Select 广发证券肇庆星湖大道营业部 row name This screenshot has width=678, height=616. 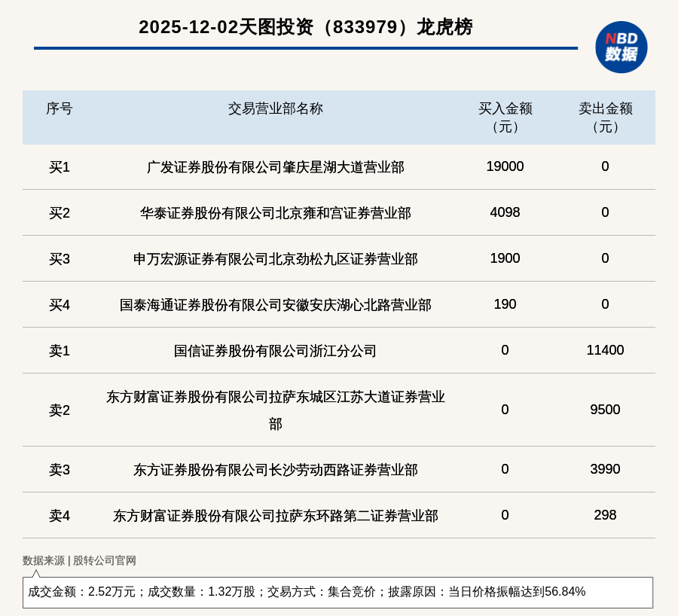coord(275,167)
